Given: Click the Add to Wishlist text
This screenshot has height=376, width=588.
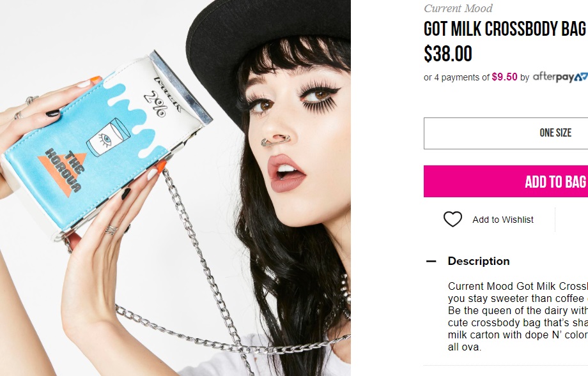Looking at the screenshot, I should coord(503,220).
